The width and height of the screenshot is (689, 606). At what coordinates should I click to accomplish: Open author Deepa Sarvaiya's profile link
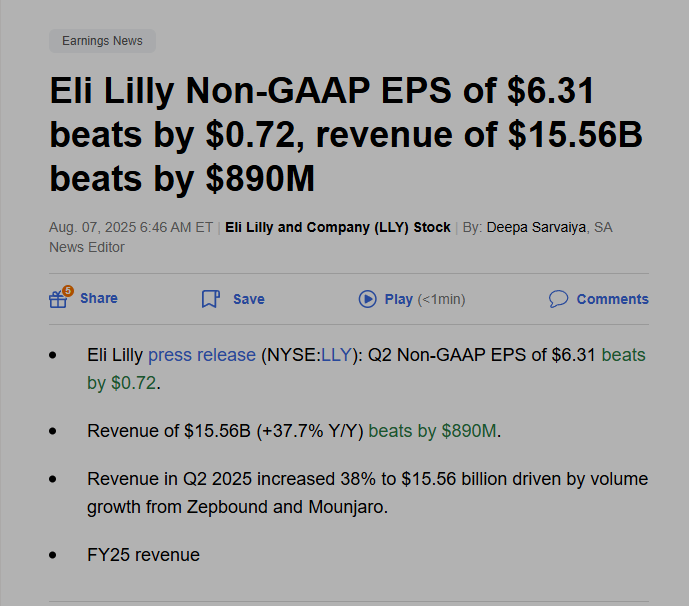coord(537,228)
